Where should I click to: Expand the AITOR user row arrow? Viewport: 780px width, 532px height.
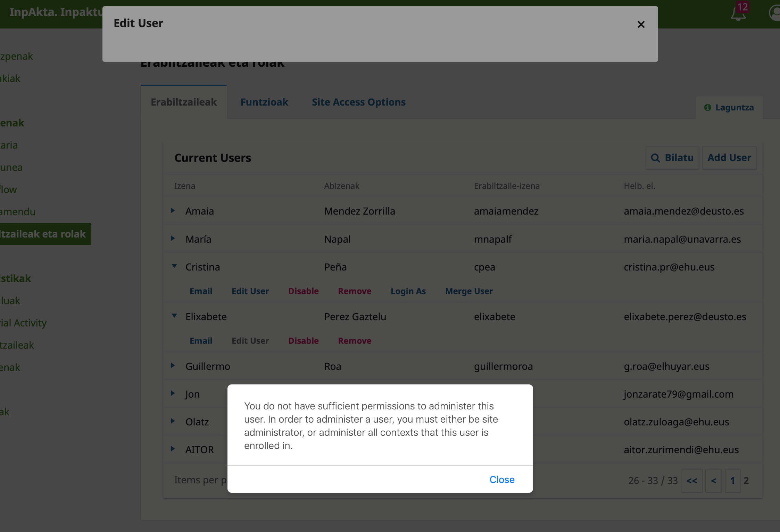click(173, 449)
